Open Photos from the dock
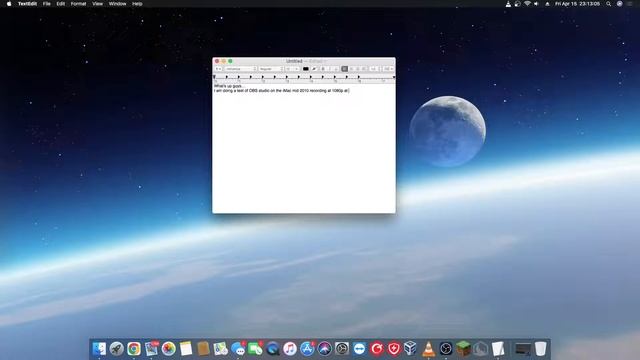The width and height of the screenshot is (640, 360). [169, 349]
